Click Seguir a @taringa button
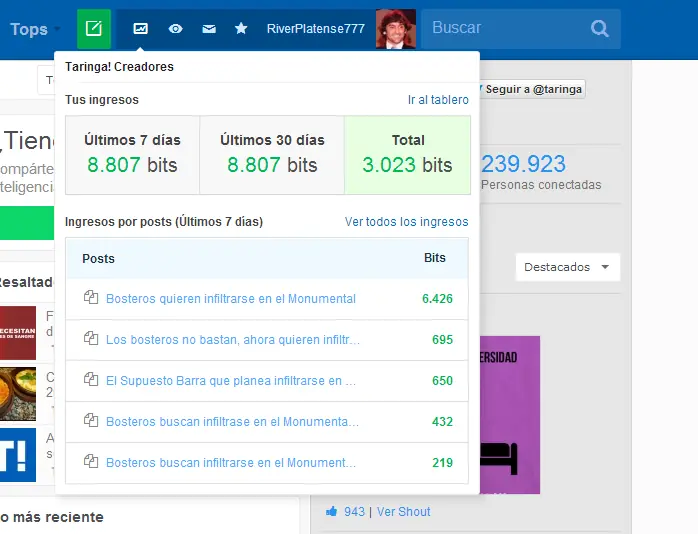Image resolution: width=698 pixels, height=534 pixels. (532, 89)
